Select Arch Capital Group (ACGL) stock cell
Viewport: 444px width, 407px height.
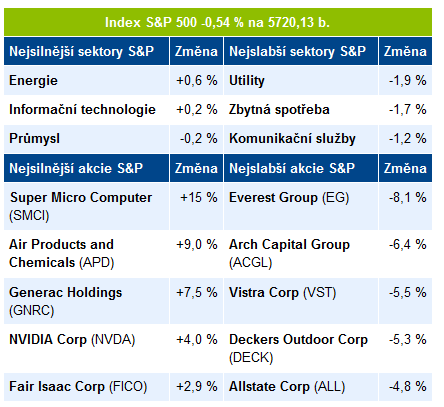coord(301,254)
